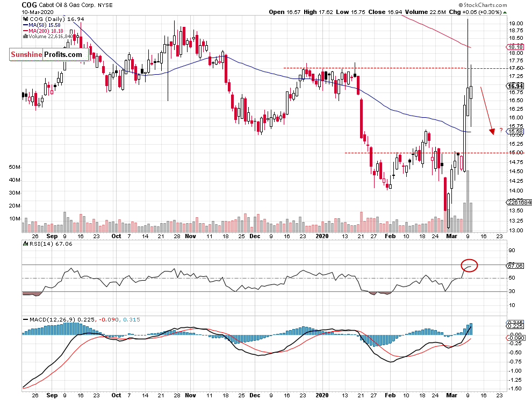Click the copyright StockCharts.com link
Screen dimensions: 532x400
pos(483,5)
